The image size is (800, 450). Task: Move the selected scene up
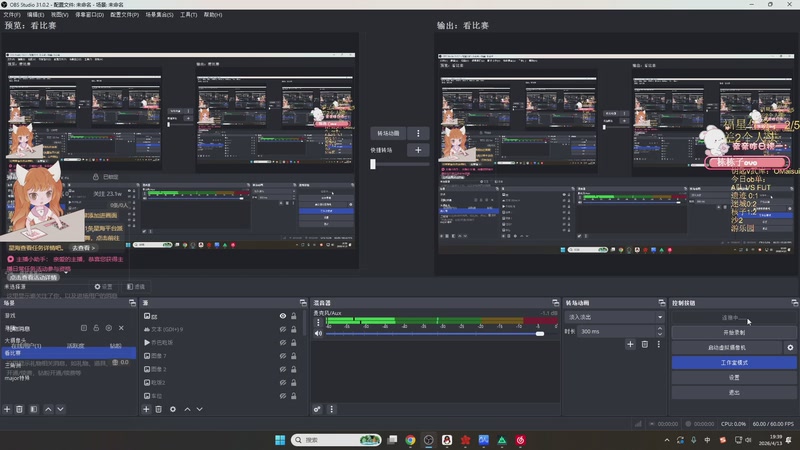48,409
